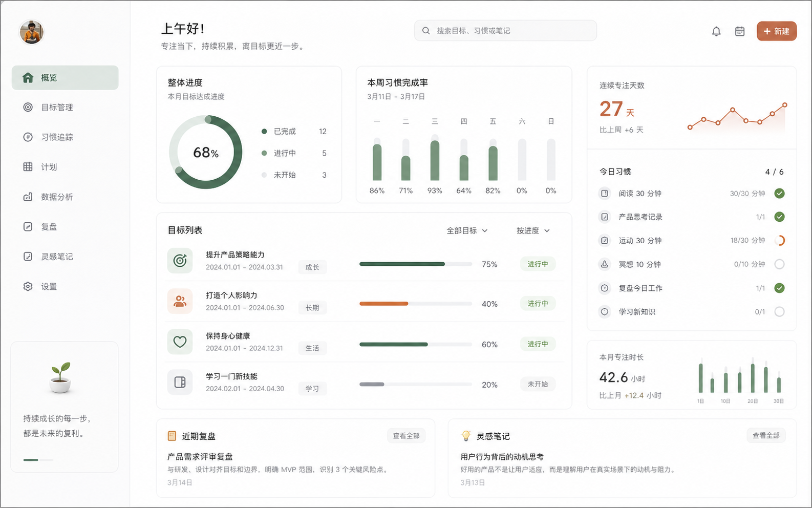The height and width of the screenshot is (508, 812).
Task: Expand the 全部目标 filter dropdown
Action: [x=467, y=230]
